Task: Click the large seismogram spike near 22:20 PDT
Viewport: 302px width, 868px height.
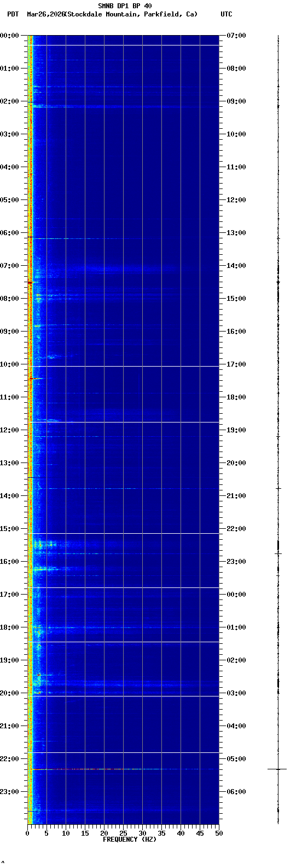Action: point(277,769)
